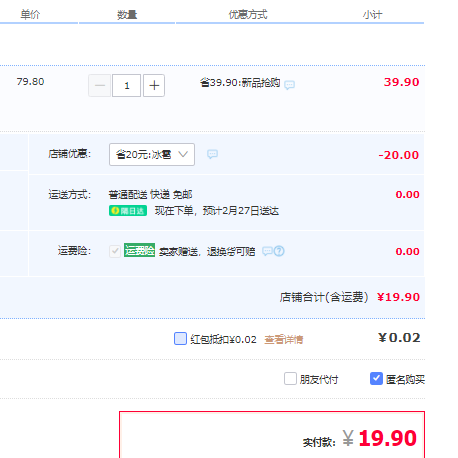Screen dimensions: 458x458
Task: Click the 普通配送 快递 免邮 shipping text
Action: pyautogui.click(x=150, y=194)
